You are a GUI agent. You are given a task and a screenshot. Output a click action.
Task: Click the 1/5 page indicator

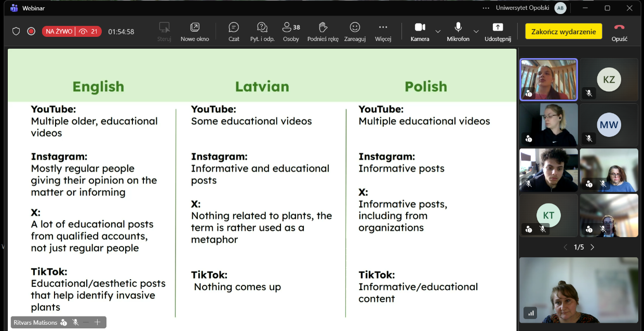pos(579,247)
